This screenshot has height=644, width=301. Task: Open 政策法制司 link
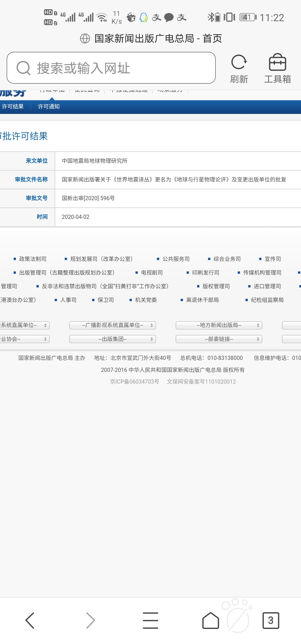(x=33, y=259)
